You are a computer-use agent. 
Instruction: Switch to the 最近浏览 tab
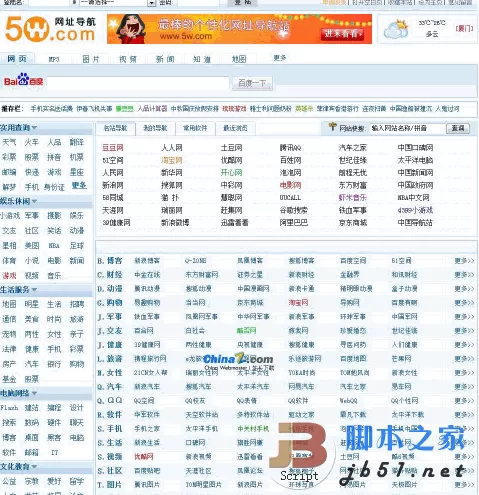[x=235, y=128]
